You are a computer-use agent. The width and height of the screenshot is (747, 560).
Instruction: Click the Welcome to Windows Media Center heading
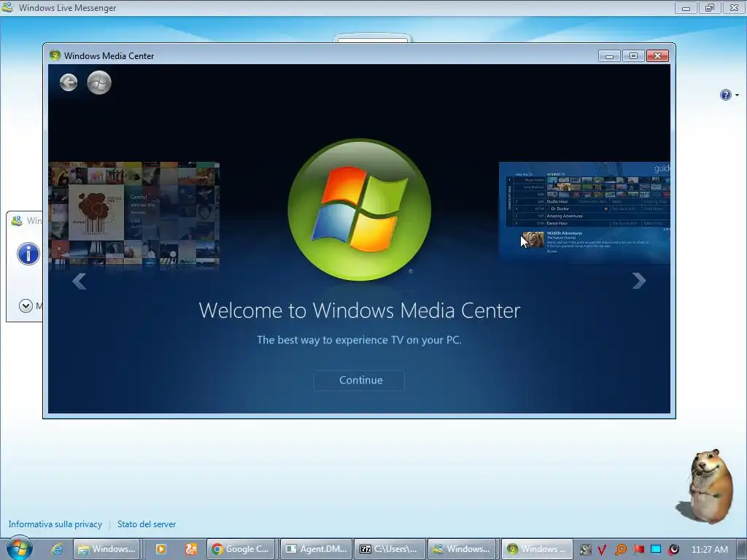359,311
